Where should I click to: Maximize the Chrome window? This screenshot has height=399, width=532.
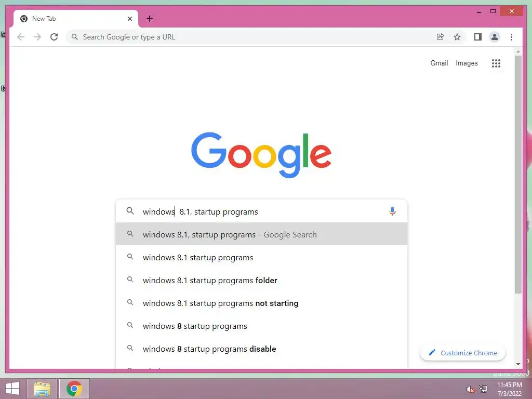point(493,11)
